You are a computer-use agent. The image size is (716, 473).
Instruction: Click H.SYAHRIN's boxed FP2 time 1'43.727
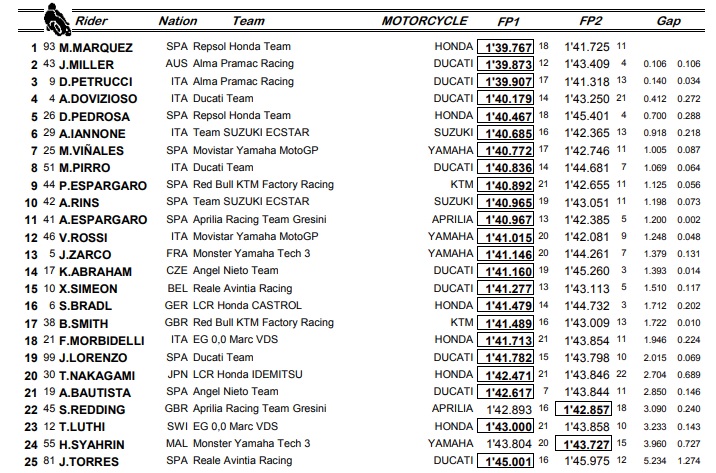pyautogui.click(x=586, y=445)
